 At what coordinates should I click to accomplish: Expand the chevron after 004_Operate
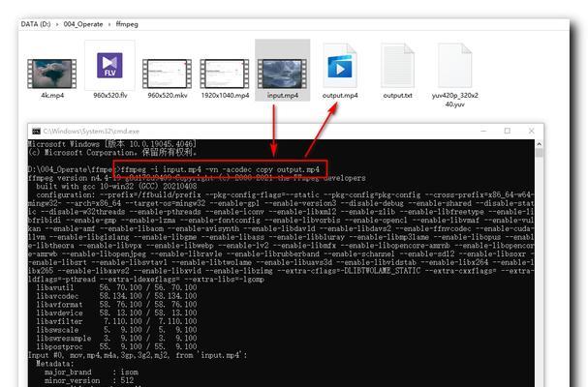tap(109, 24)
